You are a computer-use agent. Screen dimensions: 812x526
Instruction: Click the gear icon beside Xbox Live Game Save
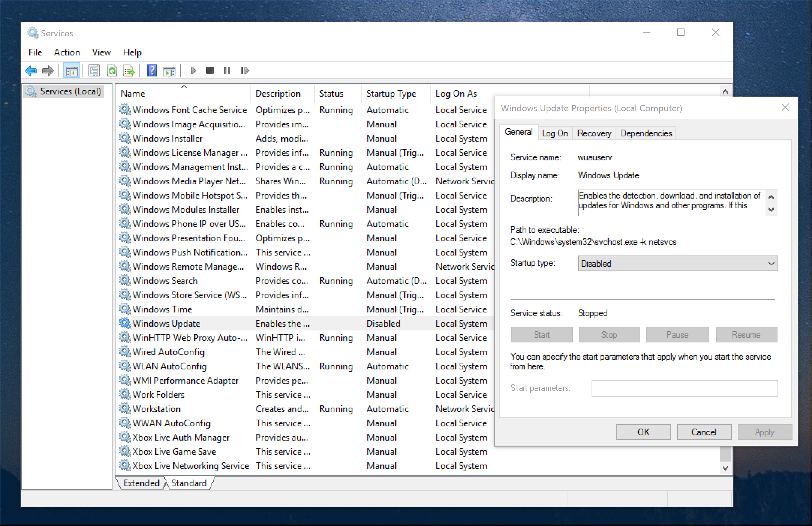pos(125,451)
